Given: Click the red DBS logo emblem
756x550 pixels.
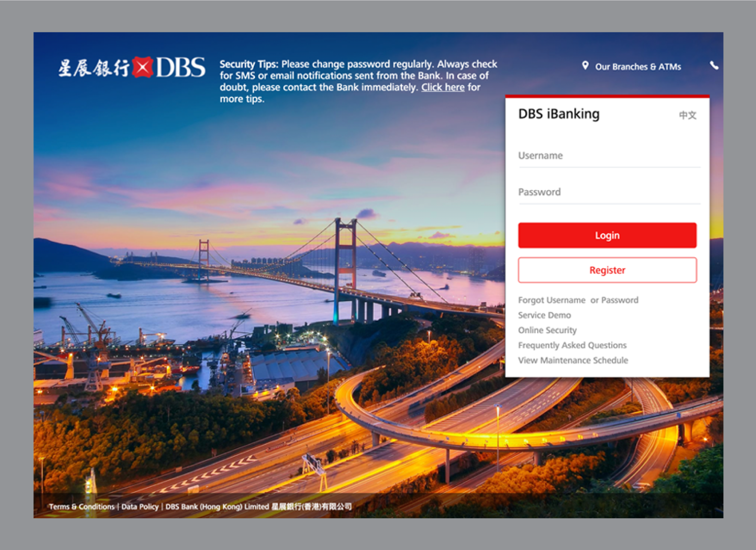Looking at the screenshot, I should 142,68.
